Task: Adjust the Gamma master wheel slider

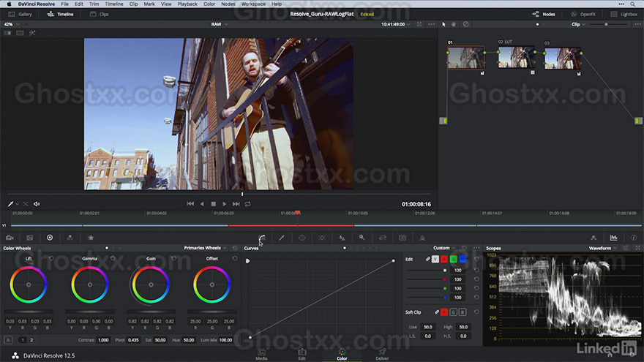Action: [90, 312]
